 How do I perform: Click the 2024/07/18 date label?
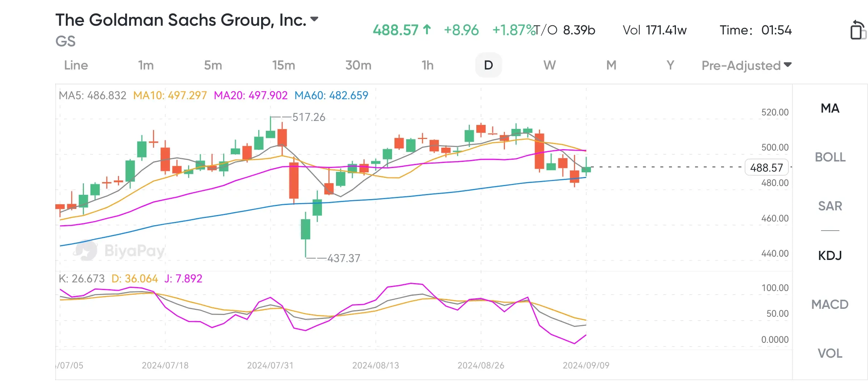[165, 365]
